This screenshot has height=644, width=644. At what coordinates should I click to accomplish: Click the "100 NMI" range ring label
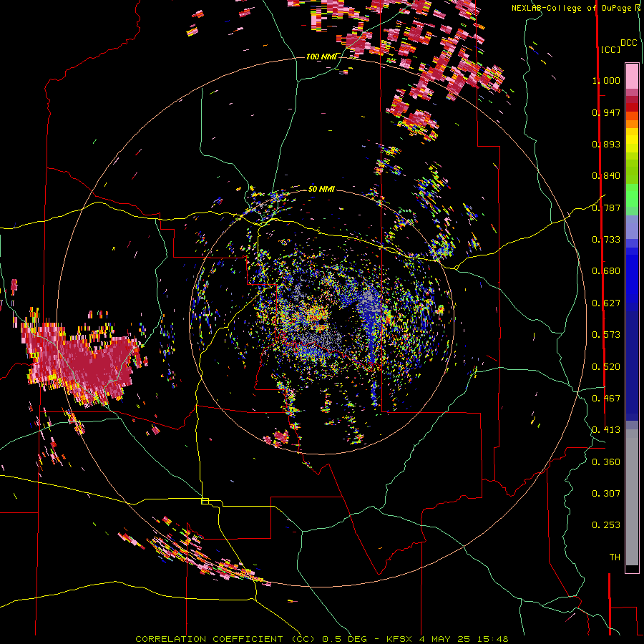click(321, 57)
